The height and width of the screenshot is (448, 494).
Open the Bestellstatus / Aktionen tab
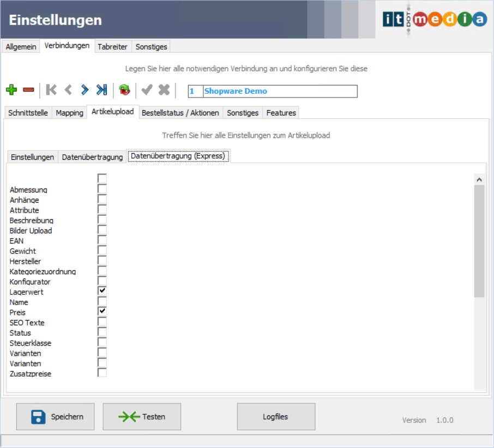tap(180, 113)
